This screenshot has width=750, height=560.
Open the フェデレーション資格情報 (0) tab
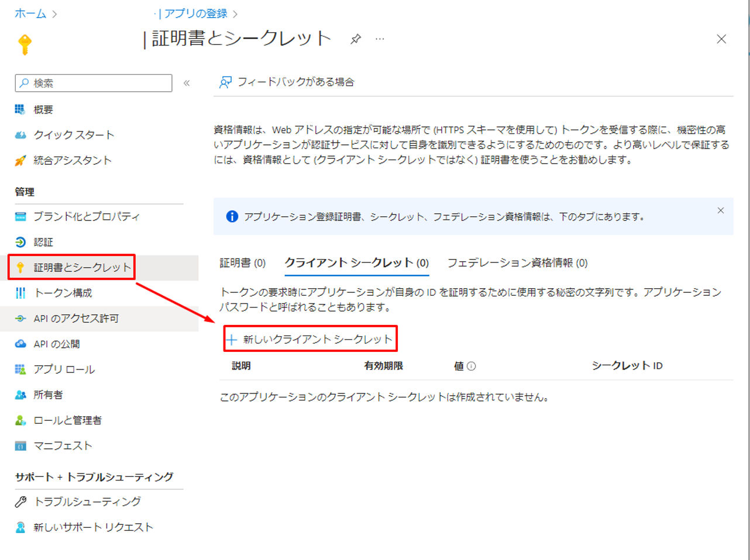click(x=518, y=263)
